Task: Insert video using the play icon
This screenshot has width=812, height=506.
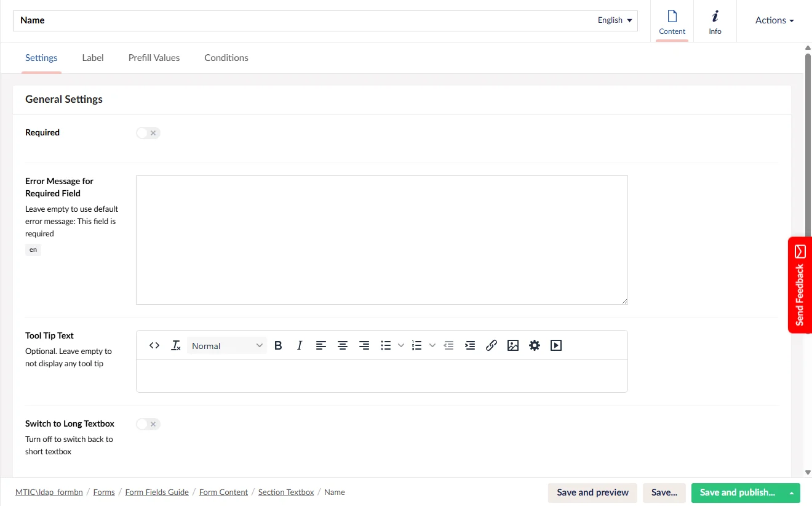Action: point(556,345)
